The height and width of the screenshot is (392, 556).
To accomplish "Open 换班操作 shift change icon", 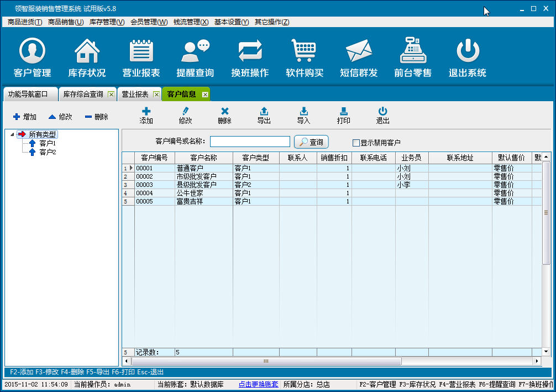I will coord(250,58).
